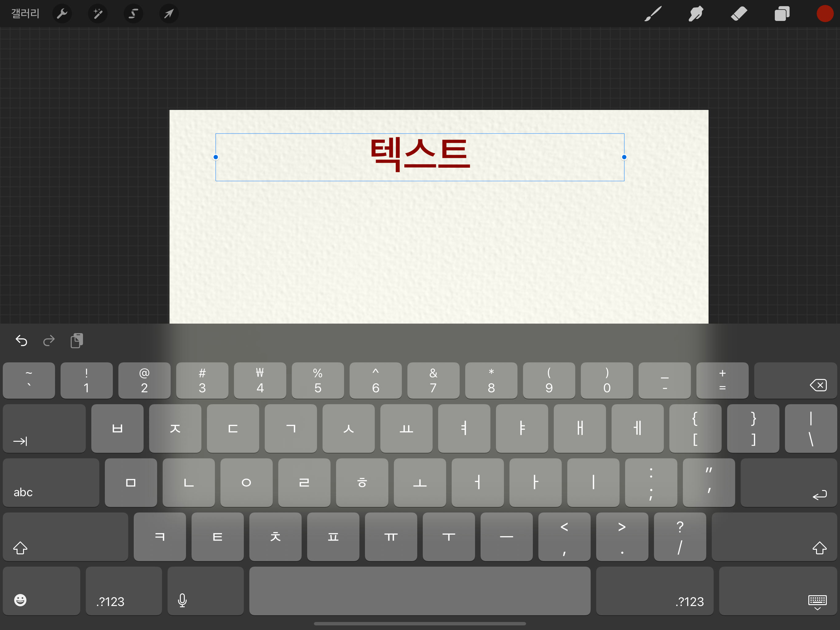840x630 pixels.
Task: Tap the ㅎ key
Action: [x=362, y=483]
